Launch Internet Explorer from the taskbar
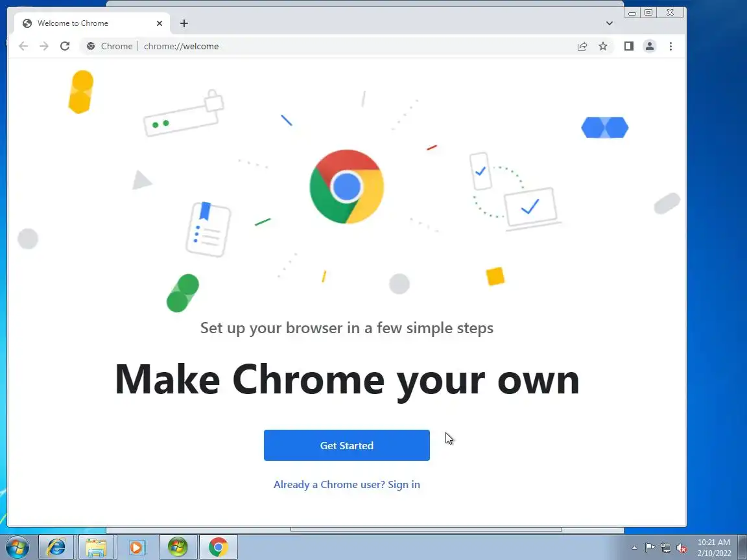Viewport: 747px width, 560px height. (x=56, y=547)
